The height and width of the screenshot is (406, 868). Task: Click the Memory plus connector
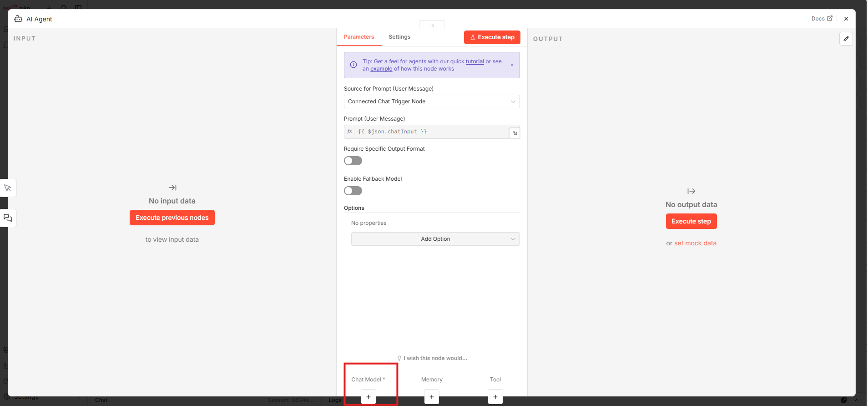pos(431,397)
